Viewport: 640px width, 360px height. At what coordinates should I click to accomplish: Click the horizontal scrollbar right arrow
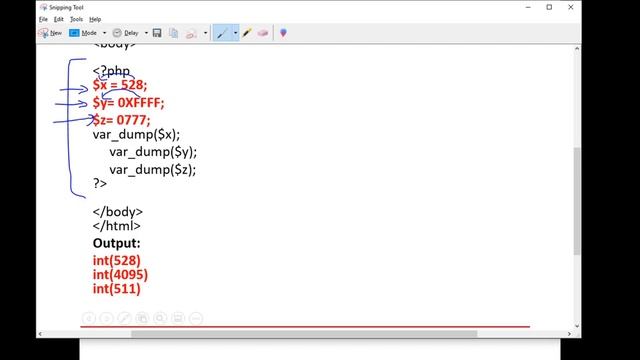(x=569, y=334)
